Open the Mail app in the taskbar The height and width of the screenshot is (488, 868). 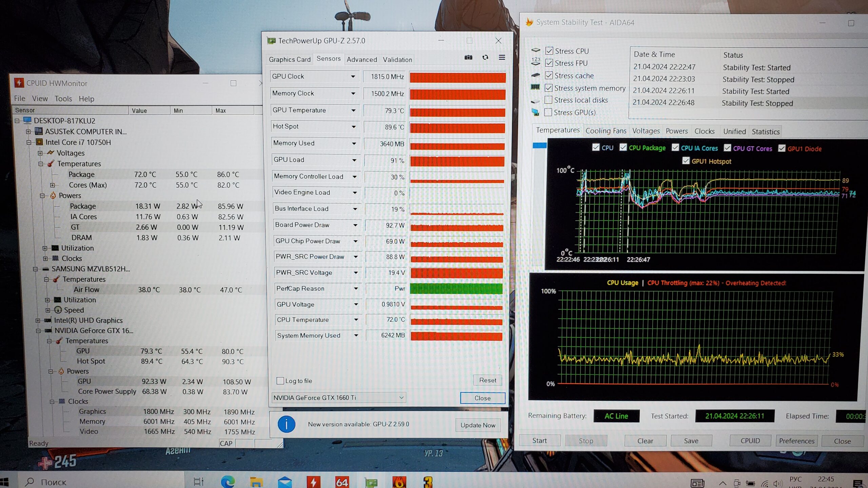[x=285, y=482]
